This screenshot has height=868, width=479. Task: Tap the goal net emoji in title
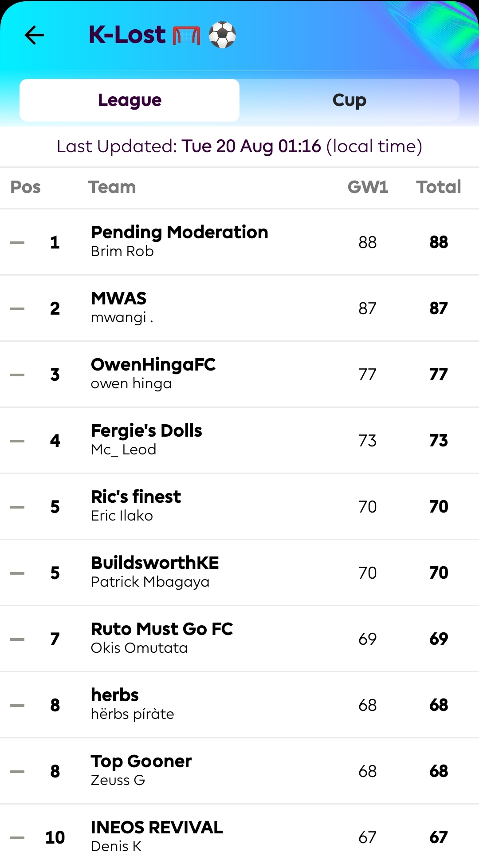coord(186,36)
